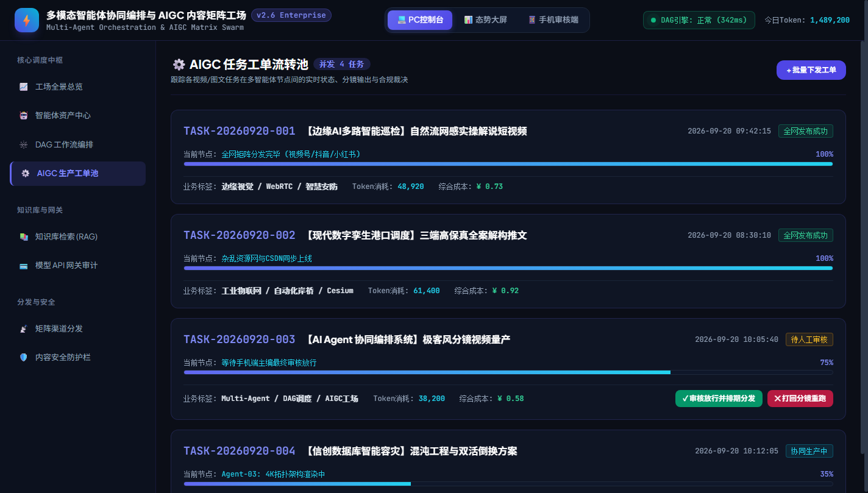Click timestamp 2026-09-20 09:42:15
This screenshot has width=868, height=493.
(729, 131)
